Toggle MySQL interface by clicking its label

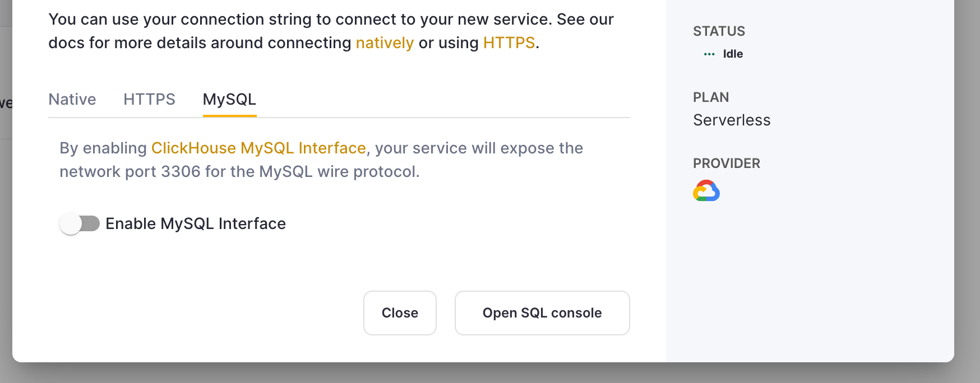pos(196,223)
